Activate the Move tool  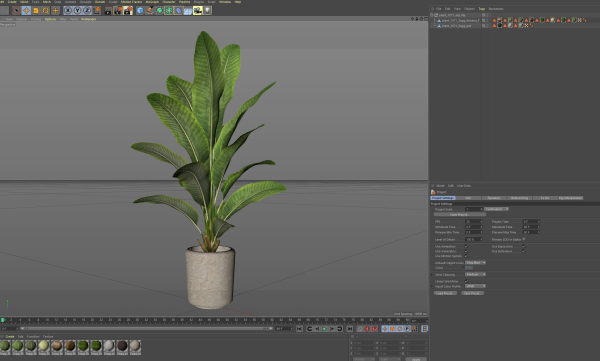(26, 10)
